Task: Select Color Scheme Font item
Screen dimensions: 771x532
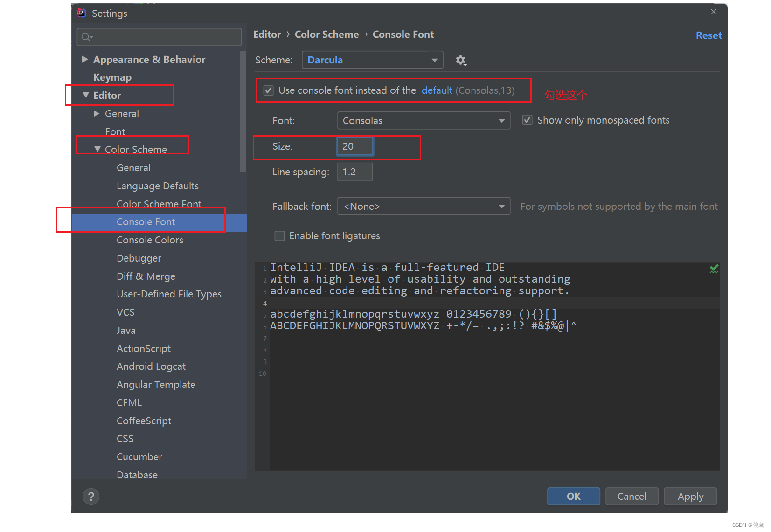Action: (x=159, y=204)
